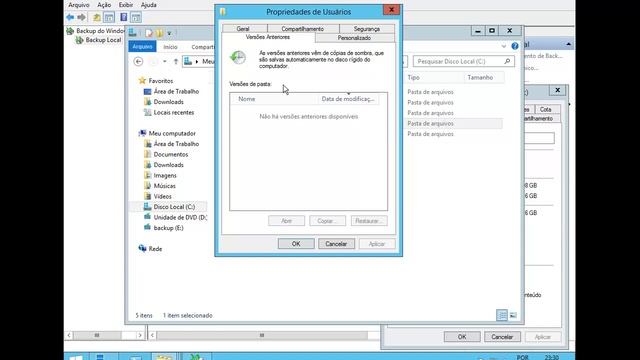Switch to the Início ribbon tab
The height and width of the screenshot is (360, 640).
(x=170, y=47)
